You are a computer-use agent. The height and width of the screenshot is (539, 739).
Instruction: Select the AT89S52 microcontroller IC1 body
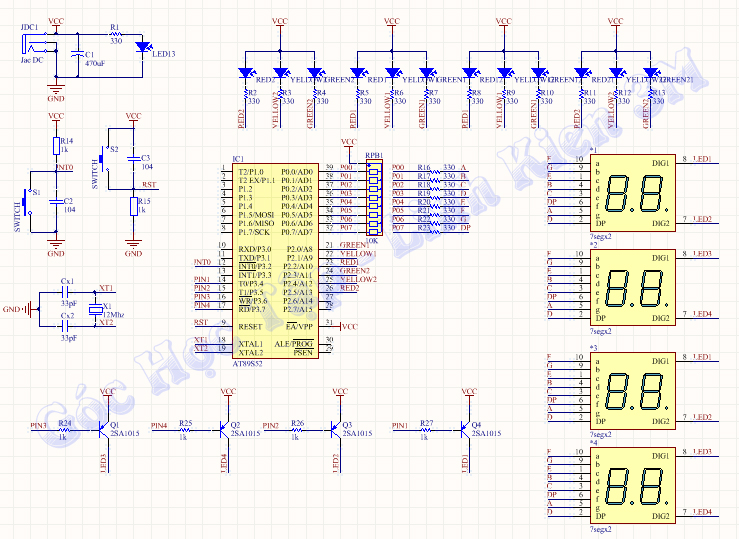pos(273,260)
